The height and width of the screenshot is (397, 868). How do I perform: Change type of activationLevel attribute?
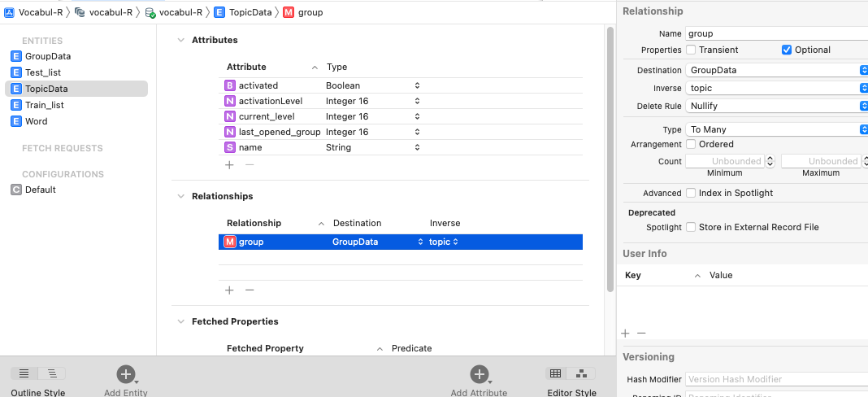[373, 101]
